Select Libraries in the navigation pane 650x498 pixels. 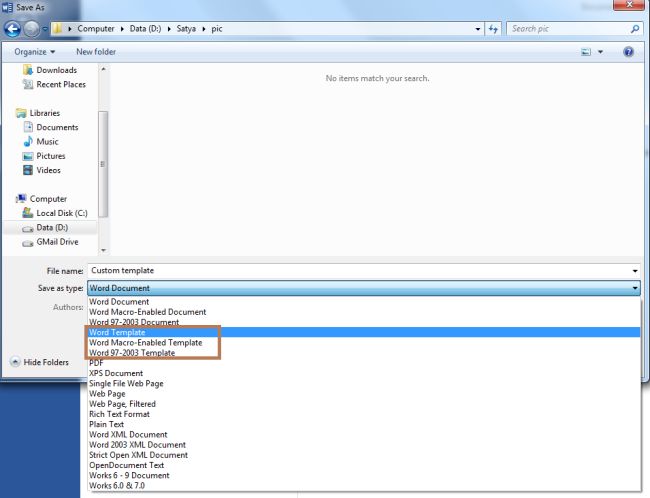click(x=38, y=113)
